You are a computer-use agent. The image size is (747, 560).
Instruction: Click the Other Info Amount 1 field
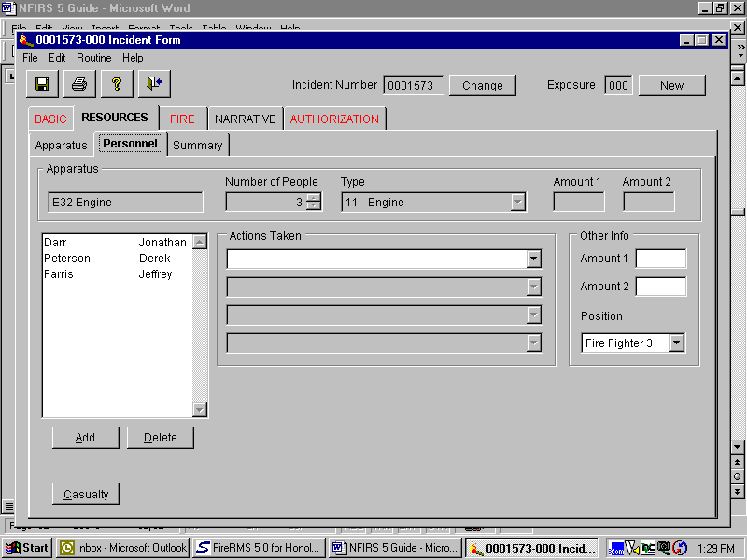[x=660, y=259]
